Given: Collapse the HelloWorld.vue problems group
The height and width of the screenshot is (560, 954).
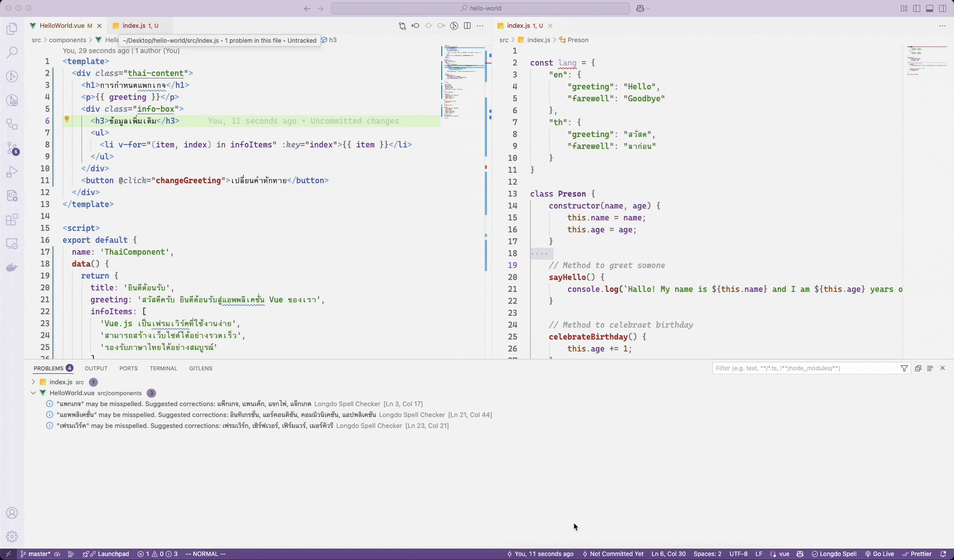Looking at the screenshot, I should click(x=33, y=393).
